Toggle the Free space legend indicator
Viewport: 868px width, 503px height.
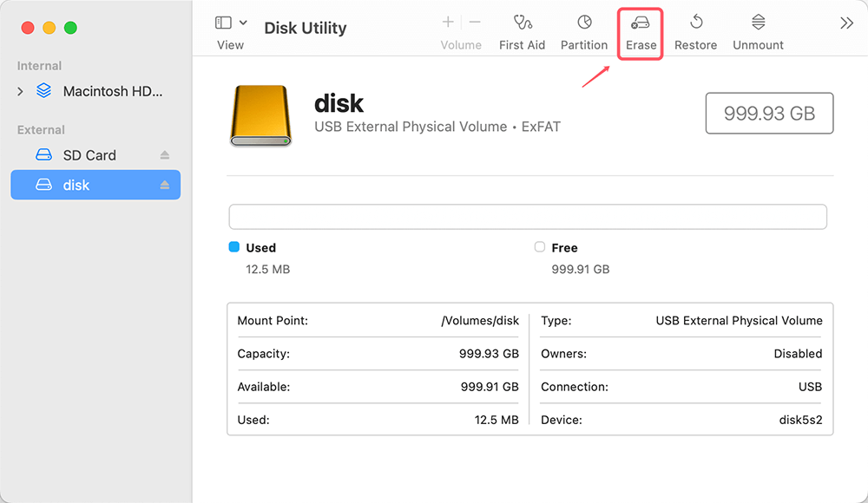pos(538,247)
